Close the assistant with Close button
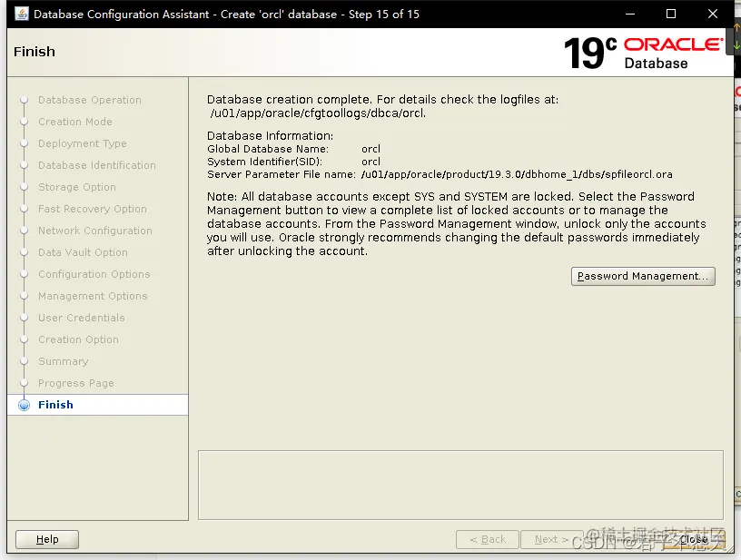 point(694,539)
